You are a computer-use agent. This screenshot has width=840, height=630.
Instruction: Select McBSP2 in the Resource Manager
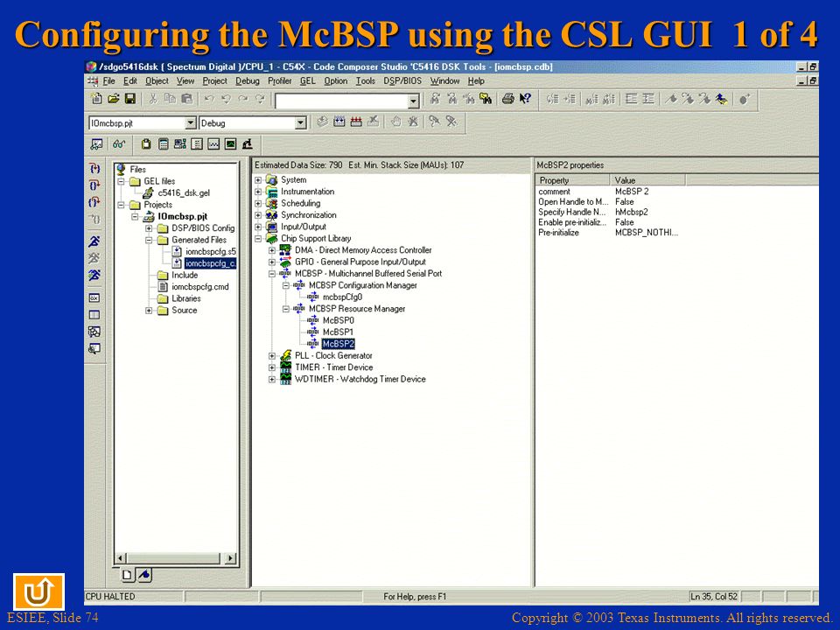coord(338,344)
